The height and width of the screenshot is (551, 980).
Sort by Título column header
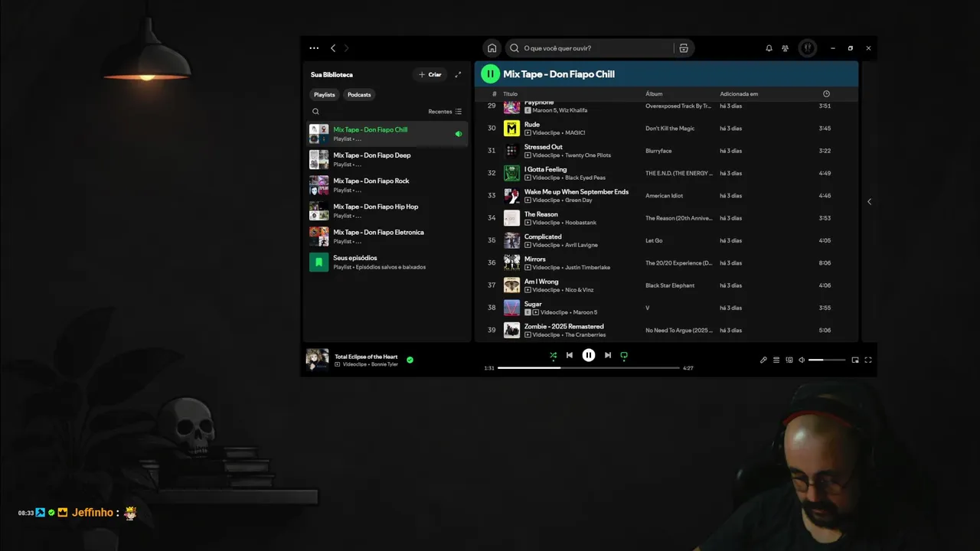point(510,94)
